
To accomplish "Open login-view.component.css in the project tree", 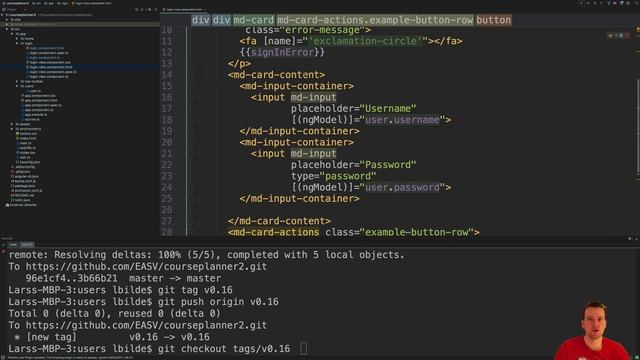I will click(50, 62).
